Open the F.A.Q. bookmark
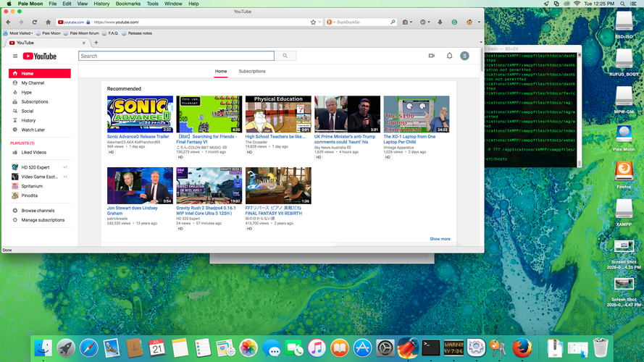 tap(111, 33)
